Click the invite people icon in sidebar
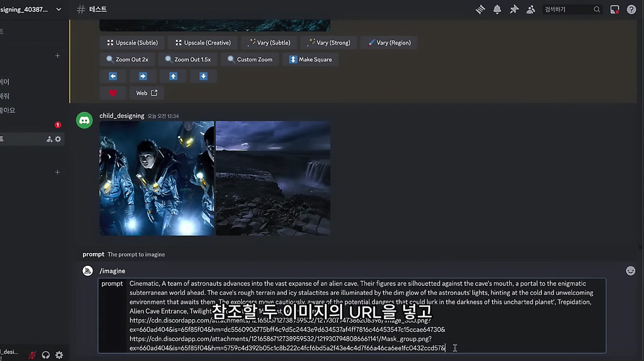This screenshot has height=361, width=644. tap(49, 139)
